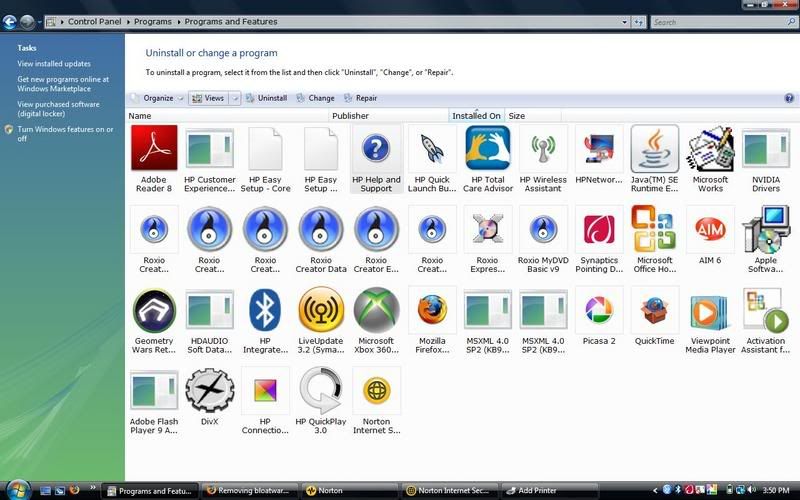
Task: Expand the address bar history dropdown
Action: pyautogui.click(x=624, y=22)
